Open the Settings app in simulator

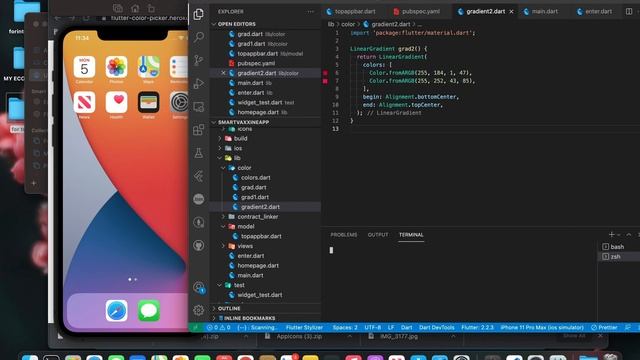180,102
